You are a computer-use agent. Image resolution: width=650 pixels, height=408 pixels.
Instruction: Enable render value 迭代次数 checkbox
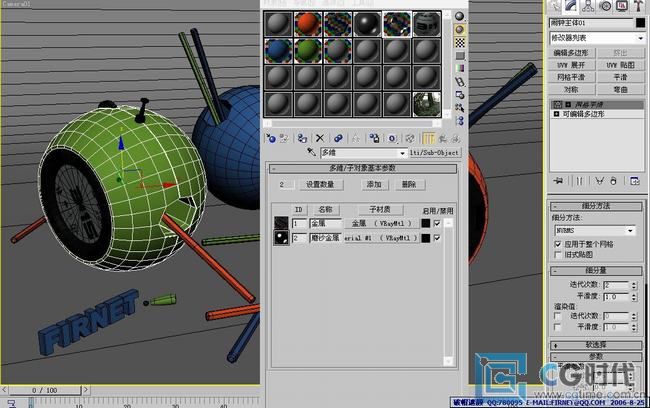coord(558,316)
